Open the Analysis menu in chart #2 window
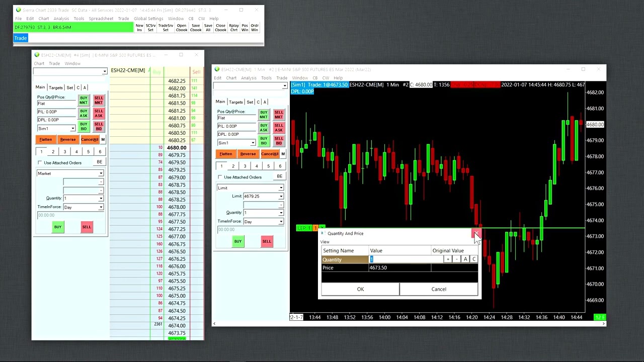Image resolution: width=644 pixels, height=362 pixels. (249, 78)
